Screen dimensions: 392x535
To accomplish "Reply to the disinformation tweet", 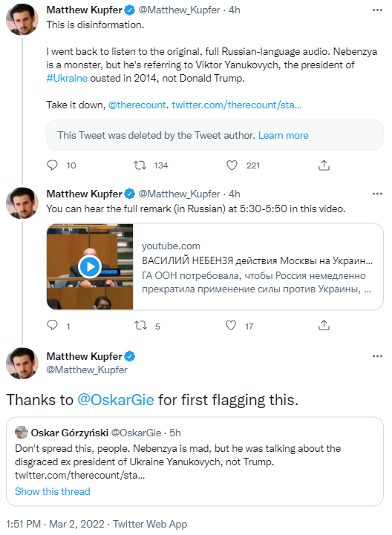I will tap(52, 165).
